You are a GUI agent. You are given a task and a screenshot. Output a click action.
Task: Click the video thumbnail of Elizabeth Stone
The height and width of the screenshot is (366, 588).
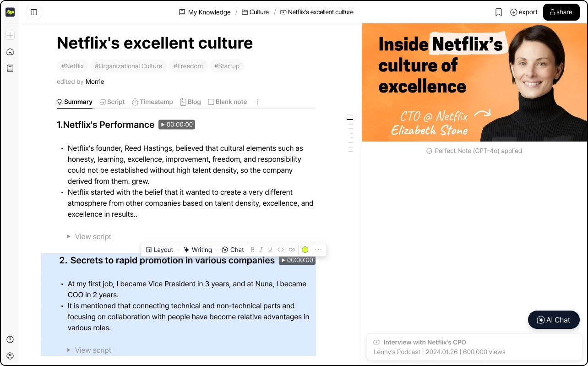click(474, 82)
